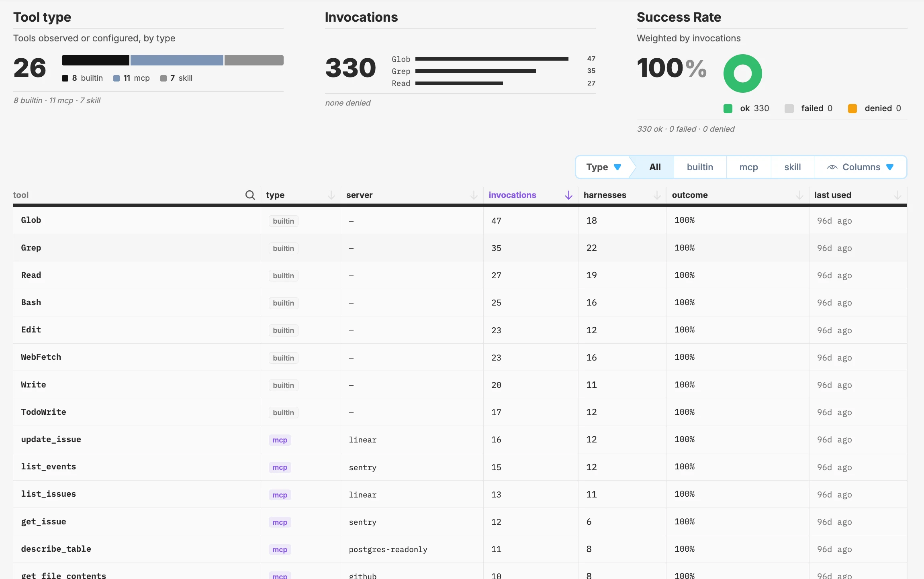
Task: Select the Grep tool row name
Action: pos(31,248)
